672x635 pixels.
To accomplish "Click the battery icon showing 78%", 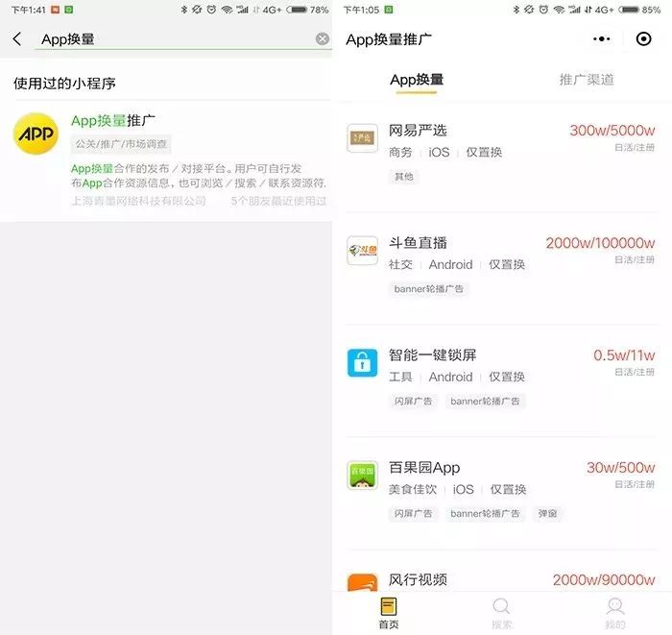I will [296, 10].
